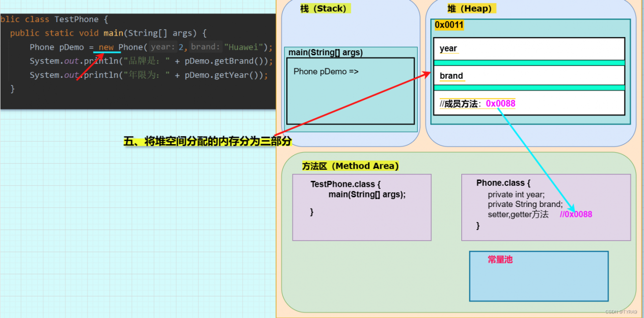Screen dimensions: 644x318
Task: Click the //0x0088 comment in Phone.class
Action: (576, 215)
